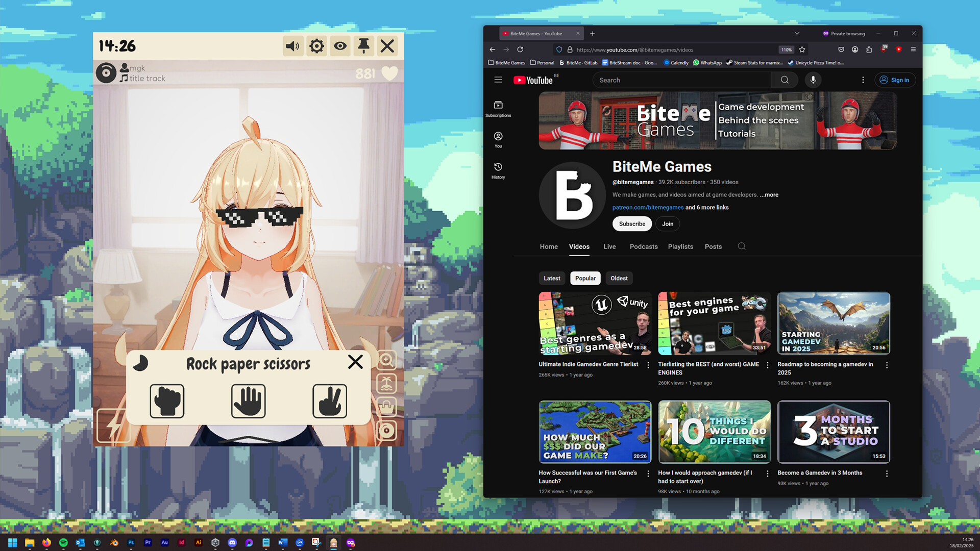
Task: Open the browser tab list chevron
Action: coord(797,33)
